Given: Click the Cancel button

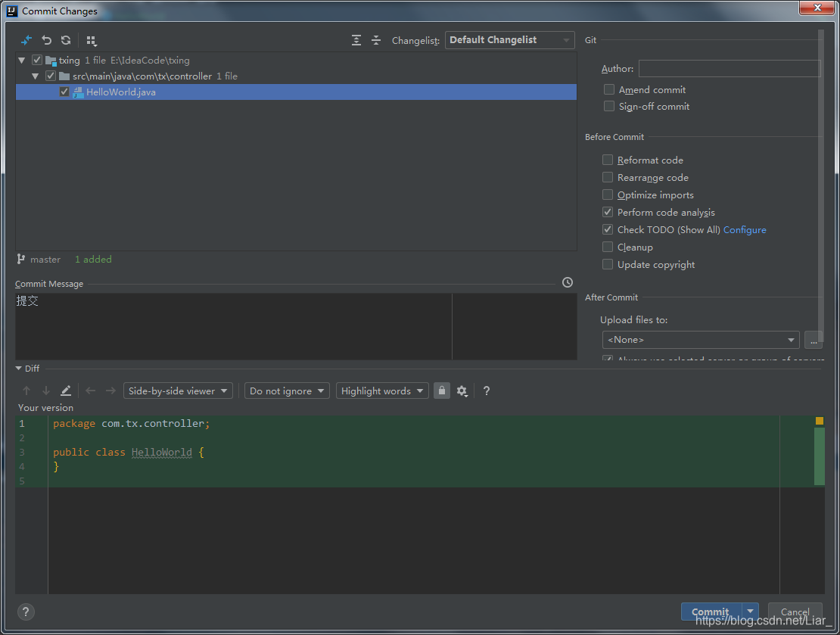Looking at the screenshot, I should pyautogui.click(x=795, y=612).
